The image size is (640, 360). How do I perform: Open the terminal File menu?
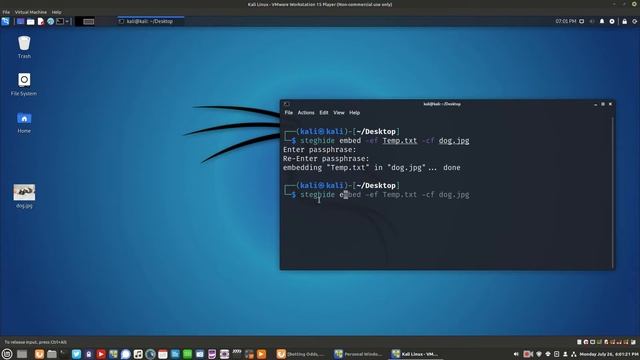(289, 113)
